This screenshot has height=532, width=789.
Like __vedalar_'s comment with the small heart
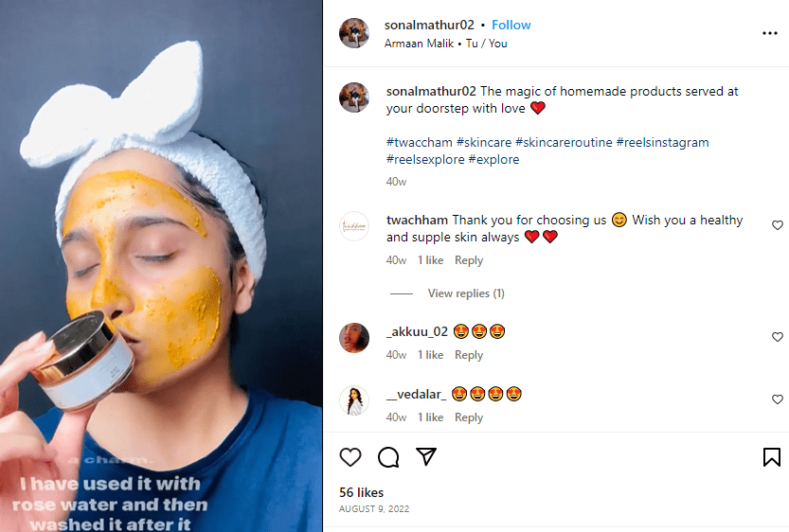click(778, 399)
